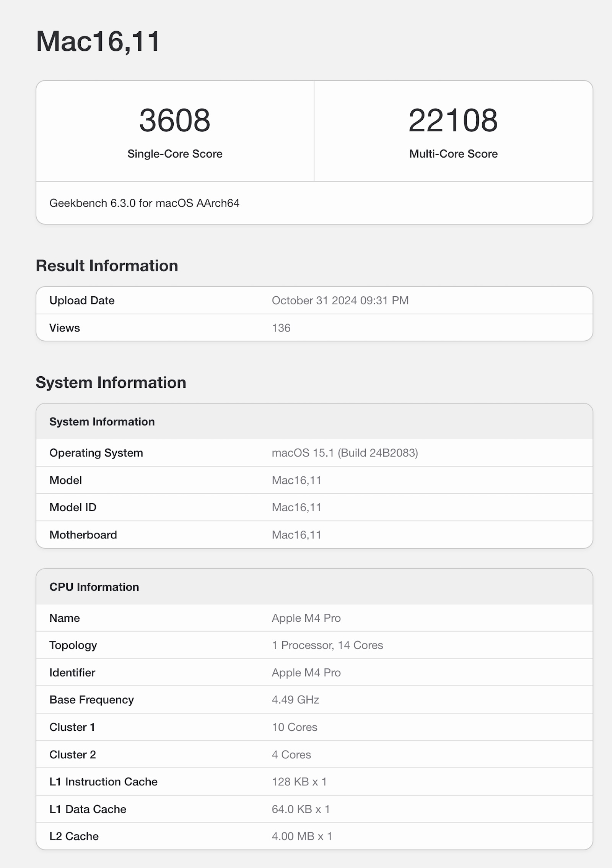The image size is (612, 868).
Task: Select the 4.00 MB x 1 value
Action: click(302, 836)
